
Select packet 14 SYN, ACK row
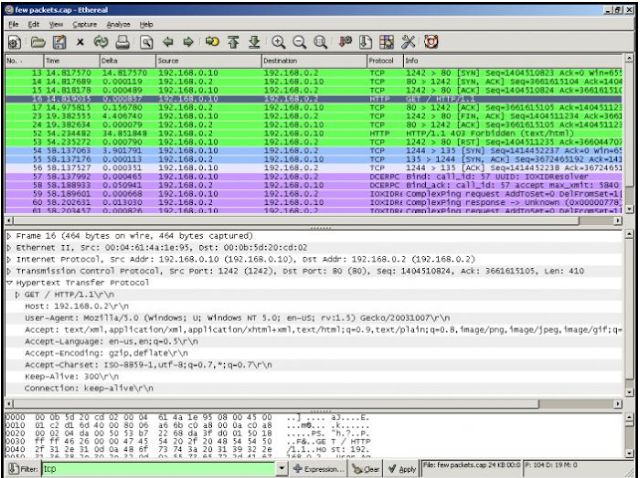click(313, 82)
